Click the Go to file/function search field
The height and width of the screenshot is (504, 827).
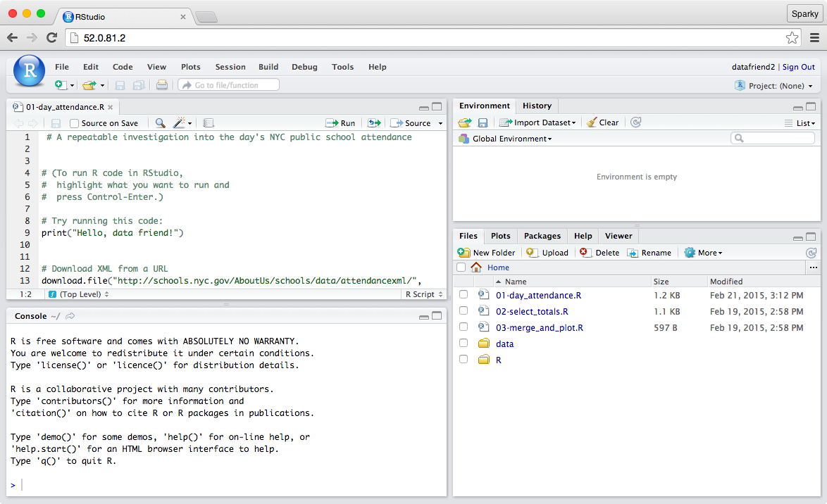[229, 85]
